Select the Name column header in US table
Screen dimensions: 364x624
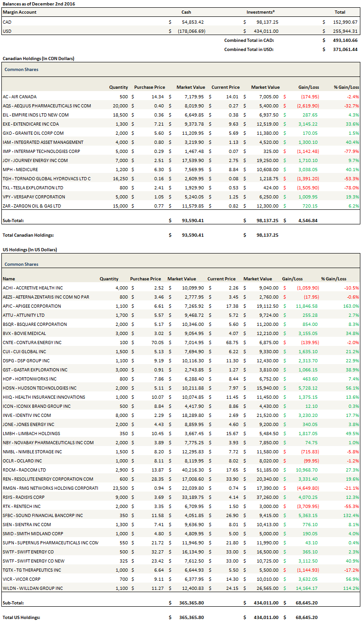coord(9,279)
